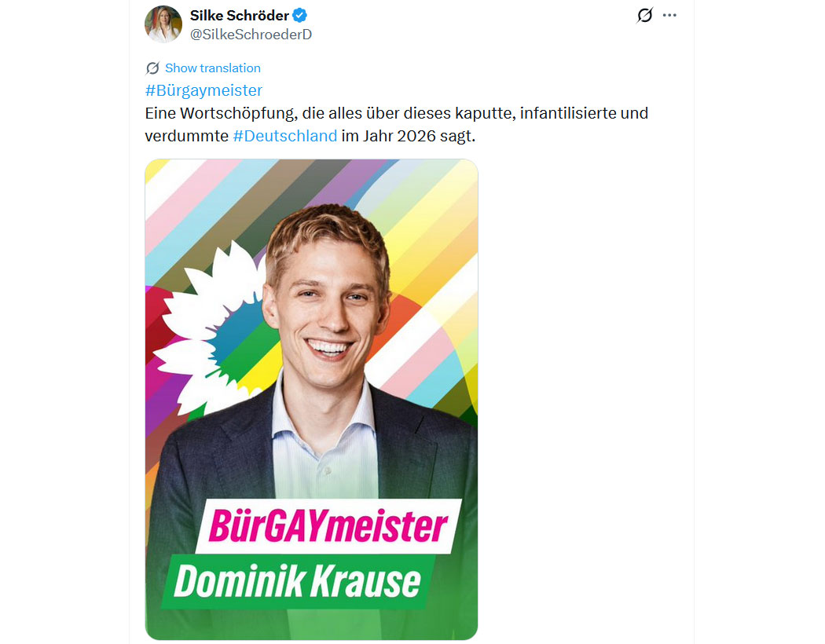Open the #Bürgaymeister hashtag

(203, 90)
